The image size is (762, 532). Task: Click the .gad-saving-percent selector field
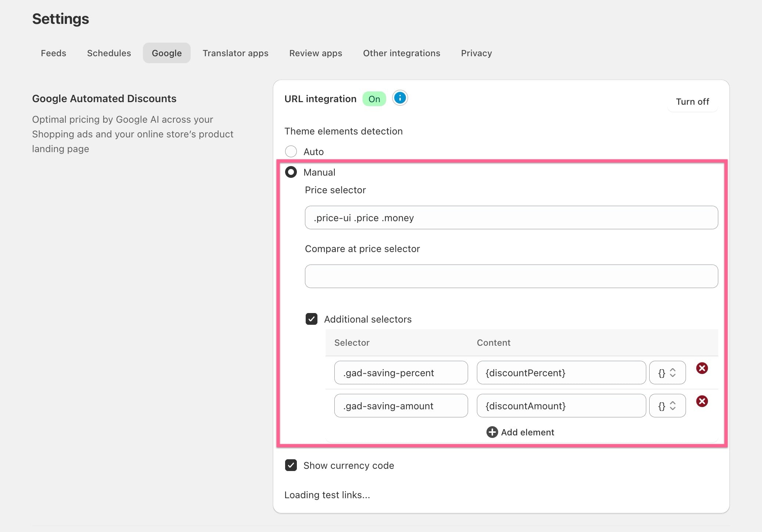click(x=401, y=373)
